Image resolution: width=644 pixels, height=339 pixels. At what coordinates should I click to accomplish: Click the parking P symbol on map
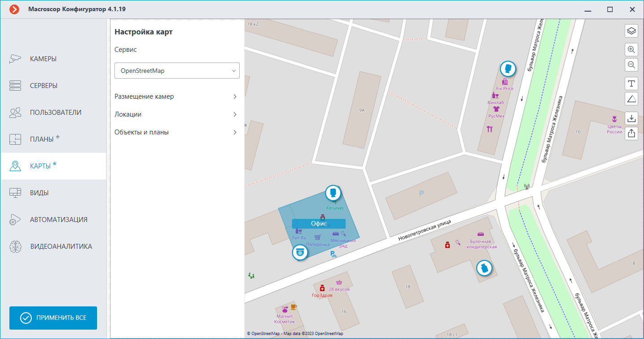point(421,193)
